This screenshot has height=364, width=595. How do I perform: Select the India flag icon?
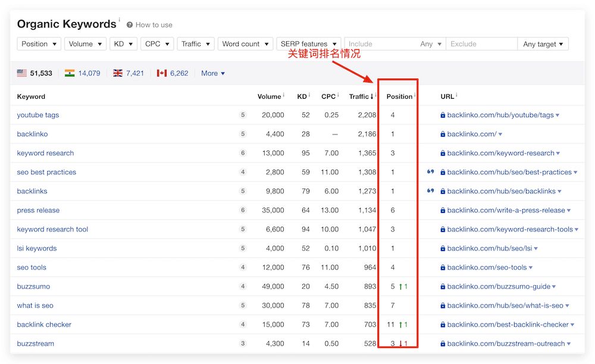(x=70, y=73)
